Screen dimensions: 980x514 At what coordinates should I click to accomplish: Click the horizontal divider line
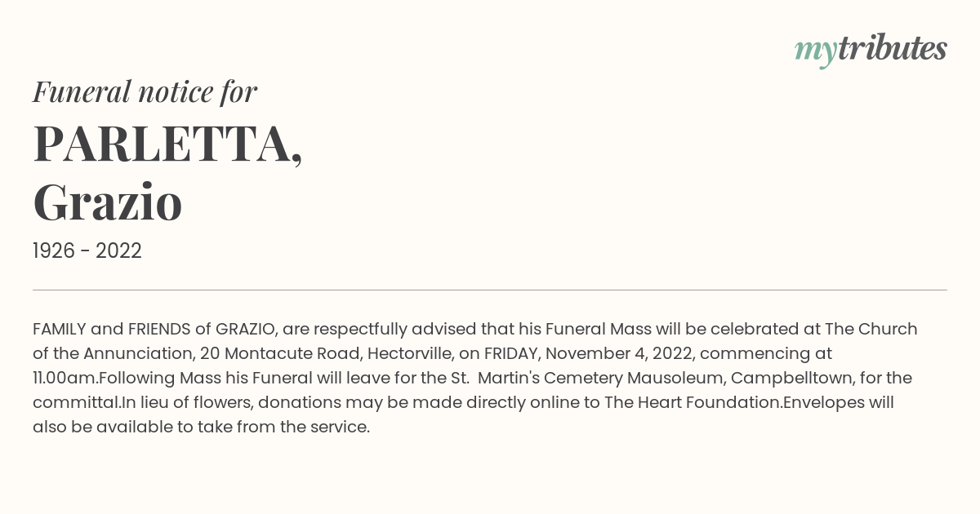pos(490,290)
